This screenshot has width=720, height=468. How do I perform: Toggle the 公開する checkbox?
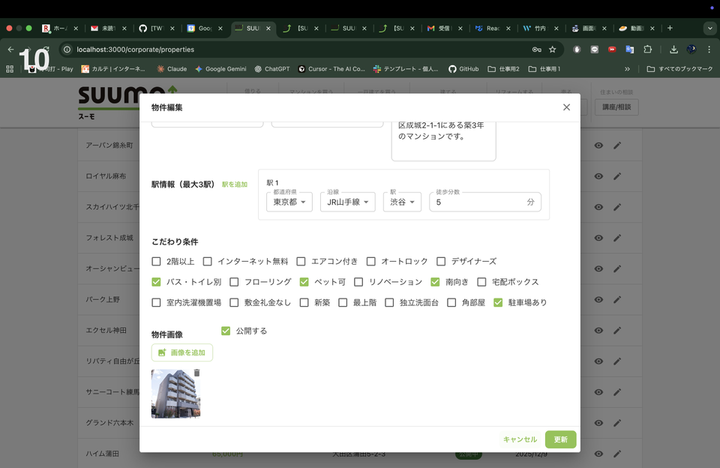pyautogui.click(x=225, y=331)
